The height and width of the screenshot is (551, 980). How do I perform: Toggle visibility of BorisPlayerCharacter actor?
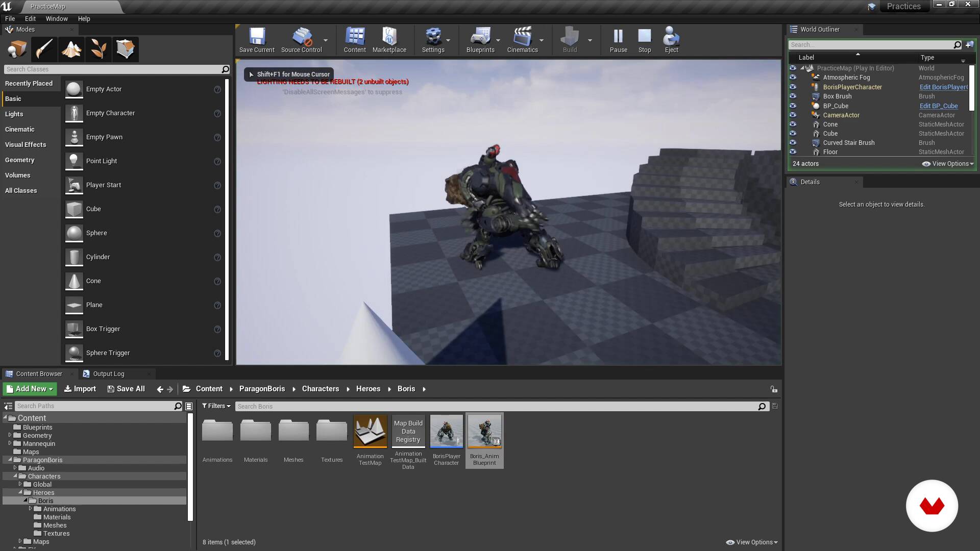793,87
